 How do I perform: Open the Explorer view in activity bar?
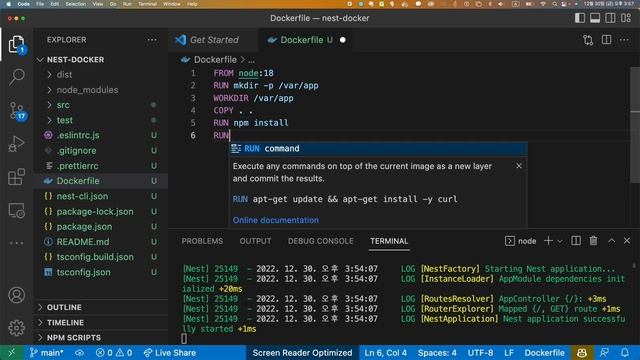(x=16, y=44)
